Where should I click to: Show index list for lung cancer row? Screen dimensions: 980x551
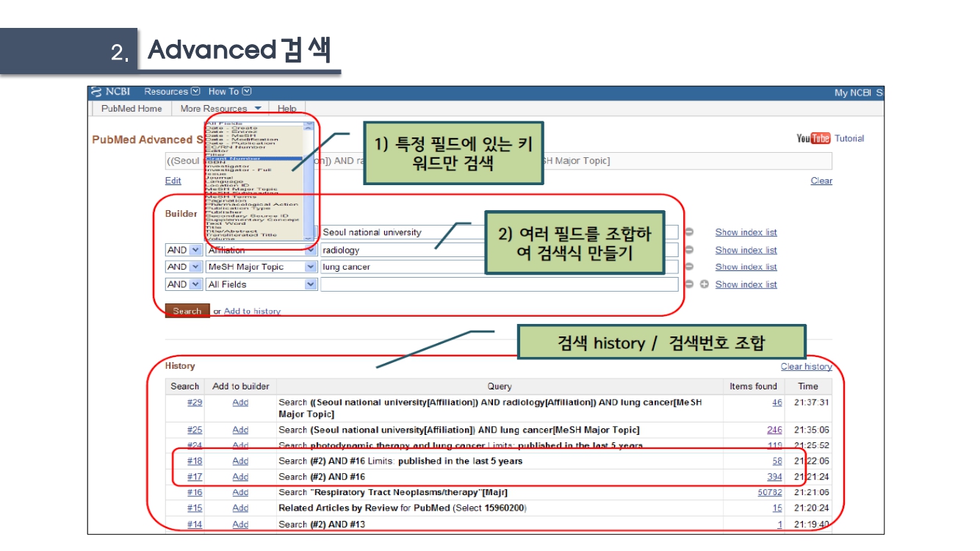[746, 267]
